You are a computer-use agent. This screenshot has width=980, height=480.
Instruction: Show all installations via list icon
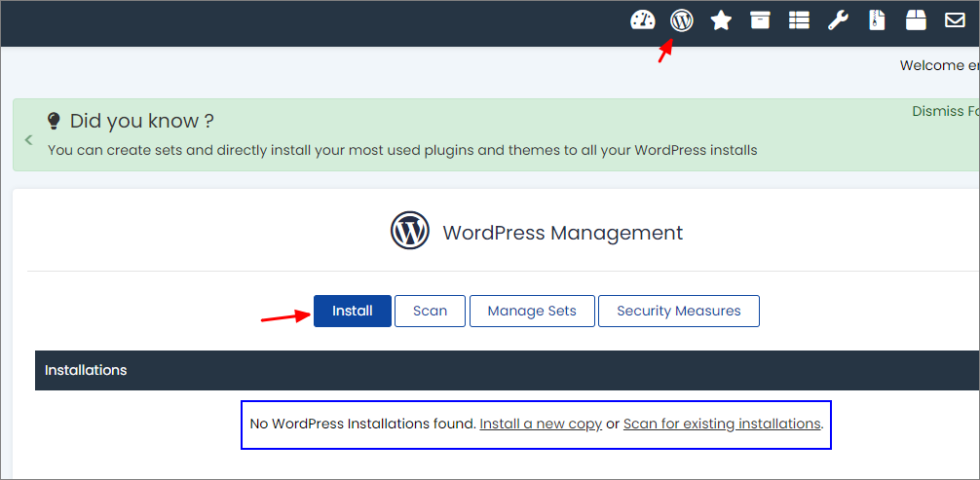tap(799, 20)
